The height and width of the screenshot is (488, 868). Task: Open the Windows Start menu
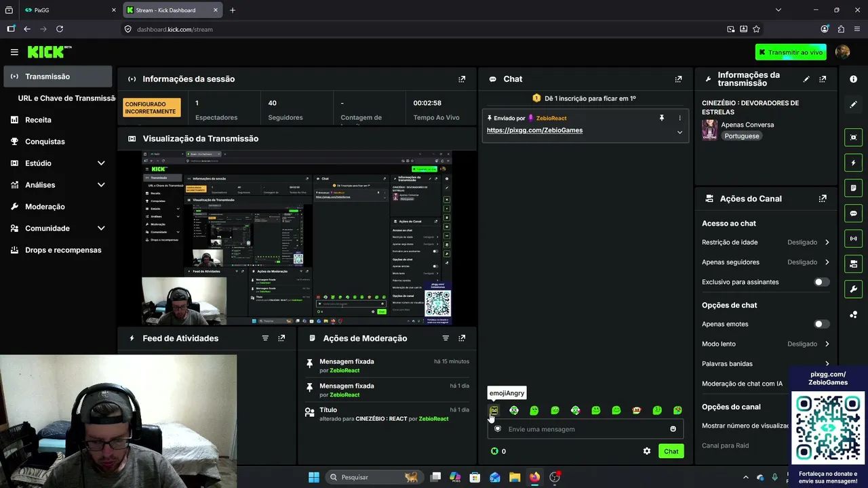(314, 477)
